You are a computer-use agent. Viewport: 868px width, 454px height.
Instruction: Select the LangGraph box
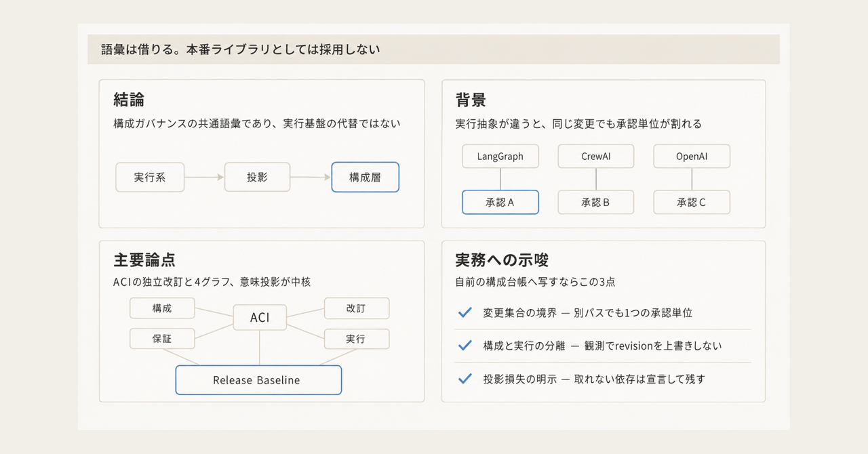click(x=500, y=156)
